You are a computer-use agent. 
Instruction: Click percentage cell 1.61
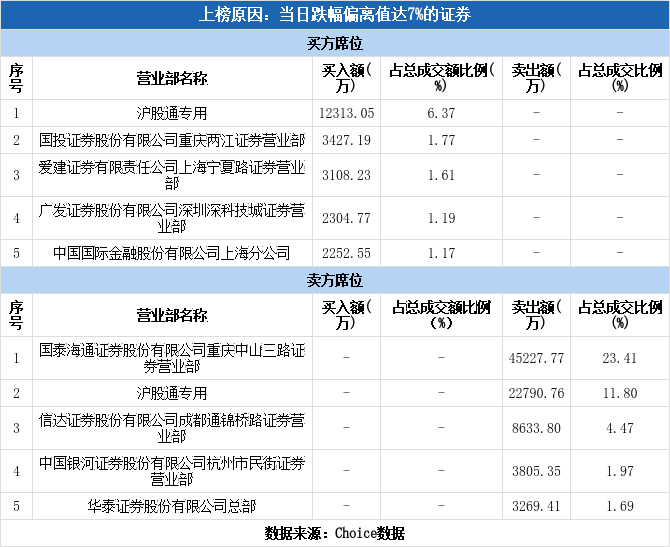[x=441, y=175]
